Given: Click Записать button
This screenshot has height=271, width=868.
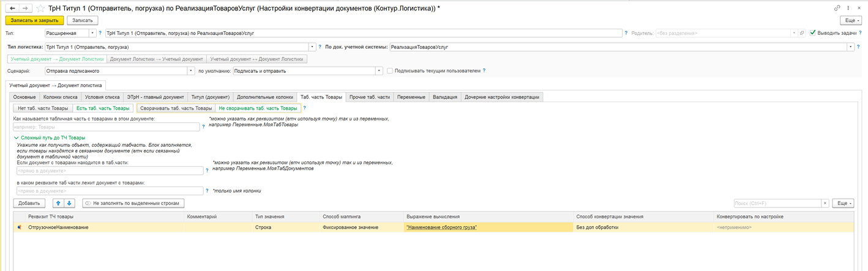Looking at the screenshot, I should 83,20.
